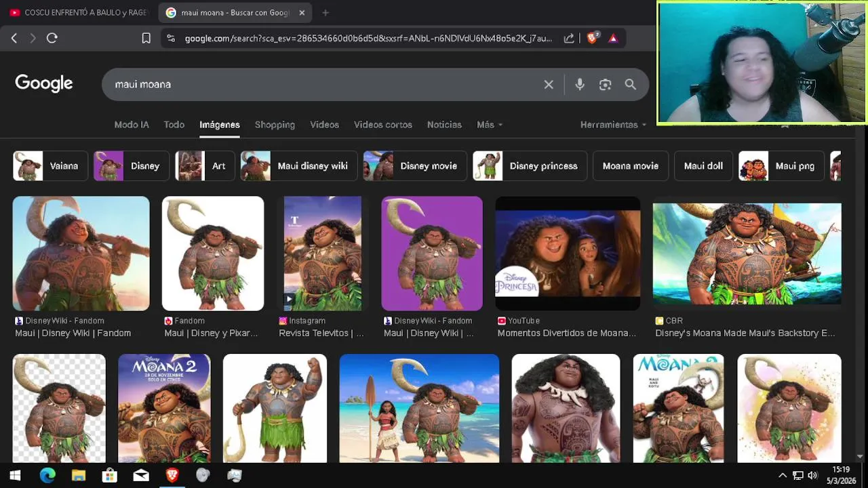The width and height of the screenshot is (868, 488).
Task: Show hidden system tray icons
Action: [782, 476]
